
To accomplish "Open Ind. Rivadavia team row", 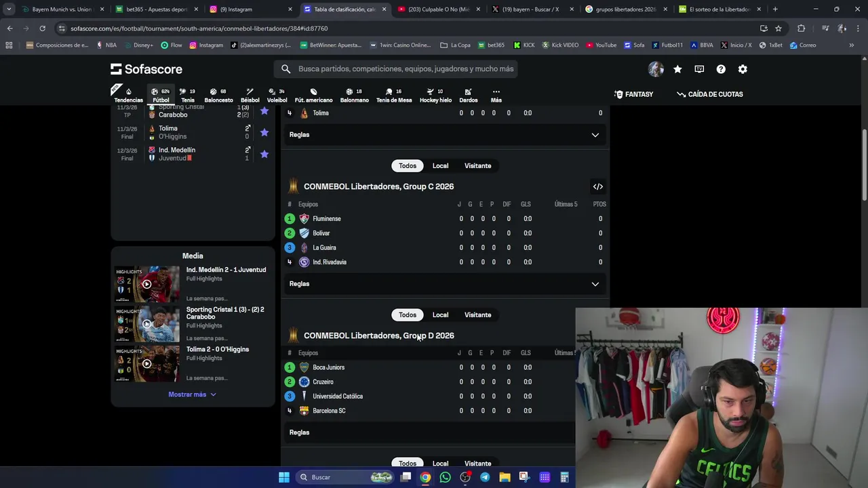I will [446, 262].
